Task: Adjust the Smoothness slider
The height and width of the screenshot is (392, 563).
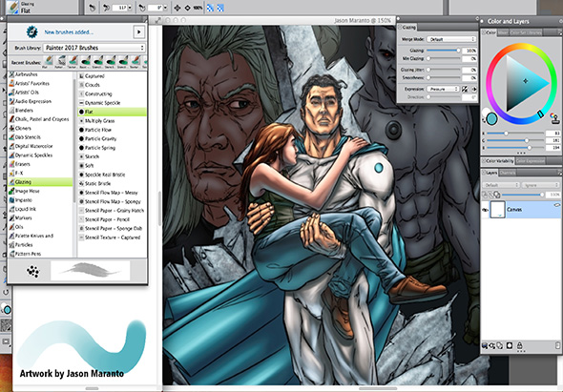Action: (x=444, y=77)
